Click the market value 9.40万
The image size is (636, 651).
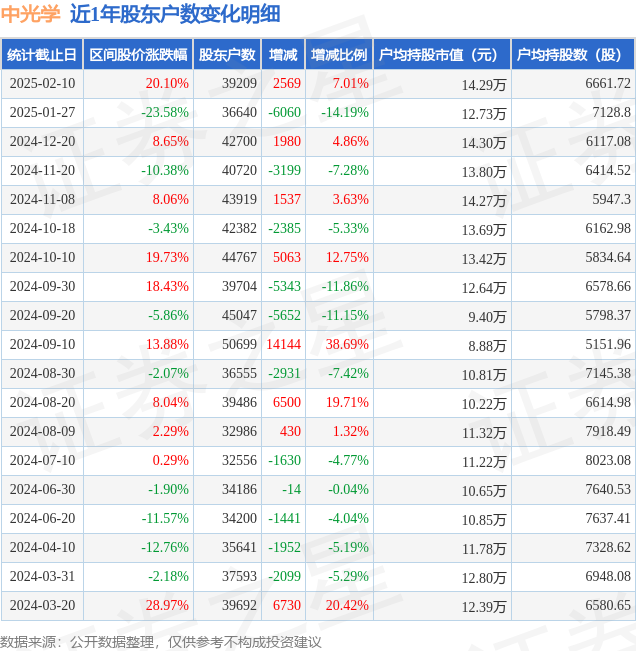[x=487, y=317]
